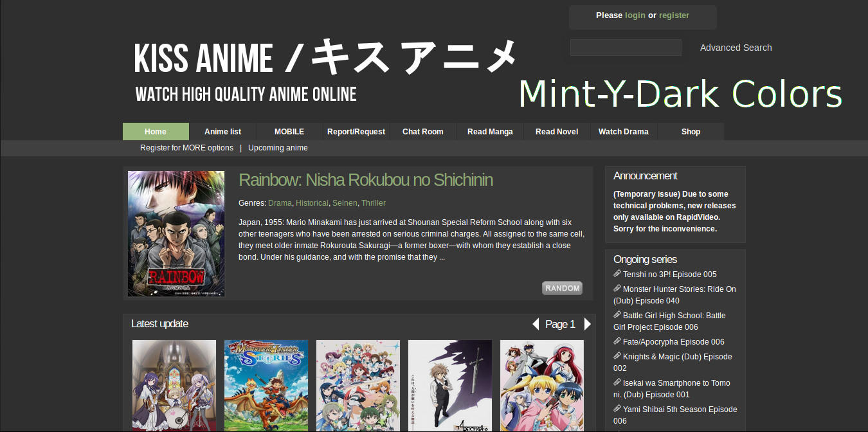
Task: Click the Kiss Anime site logo
Action: tap(325, 70)
